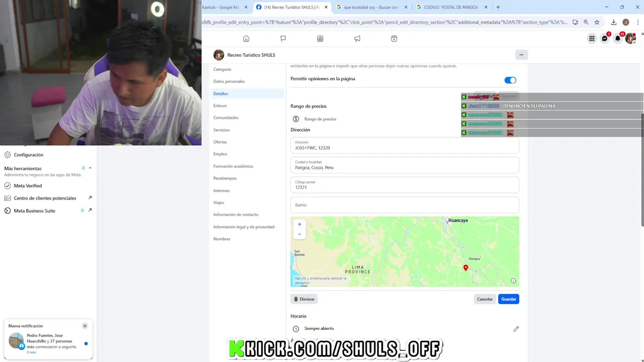644x362 pixels.
Task: Toggle Permitir opiniones en la página switch
Action: coord(510,80)
